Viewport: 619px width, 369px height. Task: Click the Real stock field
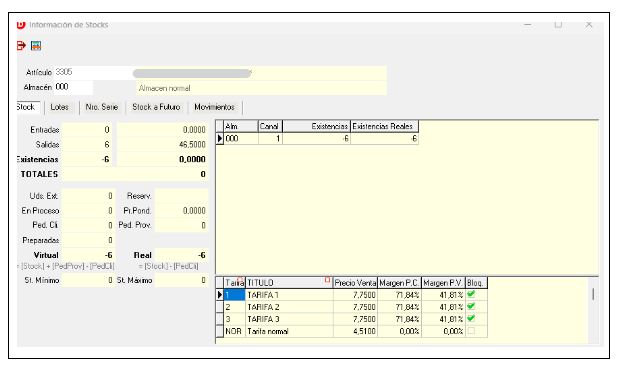point(181,255)
